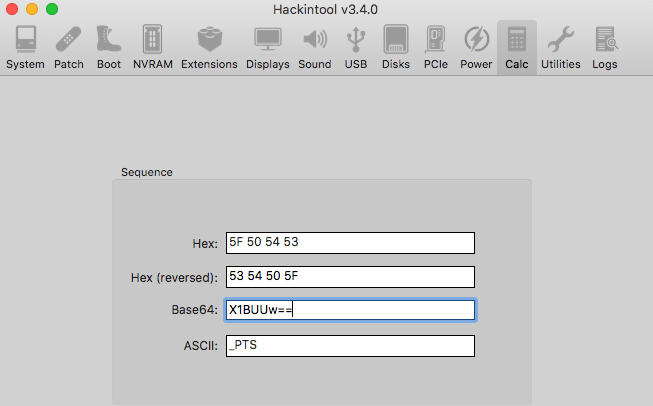
Task: Minimize window with yellow button
Action: coord(32,9)
